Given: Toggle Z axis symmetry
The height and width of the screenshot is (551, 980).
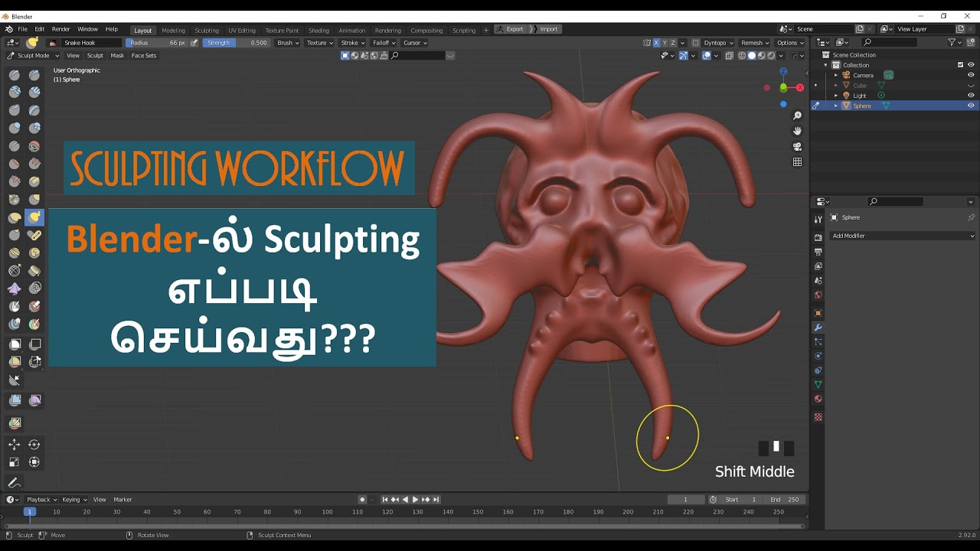Looking at the screenshot, I should tap(673, 43).
